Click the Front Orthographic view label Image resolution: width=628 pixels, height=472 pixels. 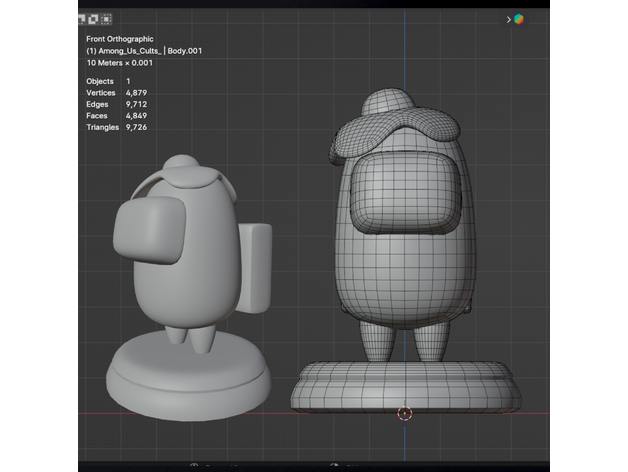click(x=119, y=39)
